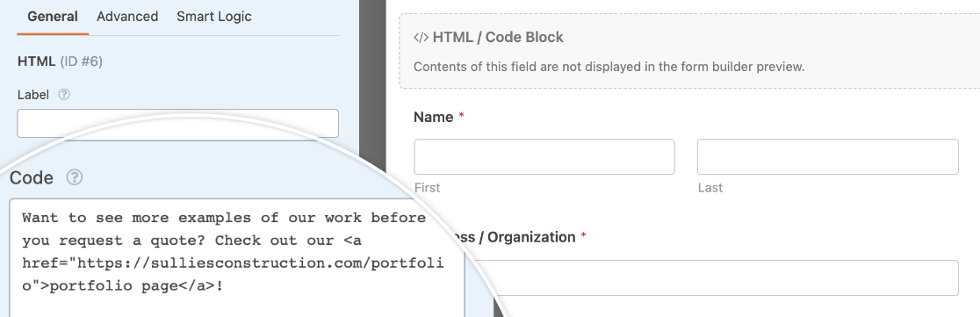Select the Smart Logic tab
980x317 pixels.
pyautogui.click(x=213, y=17)
